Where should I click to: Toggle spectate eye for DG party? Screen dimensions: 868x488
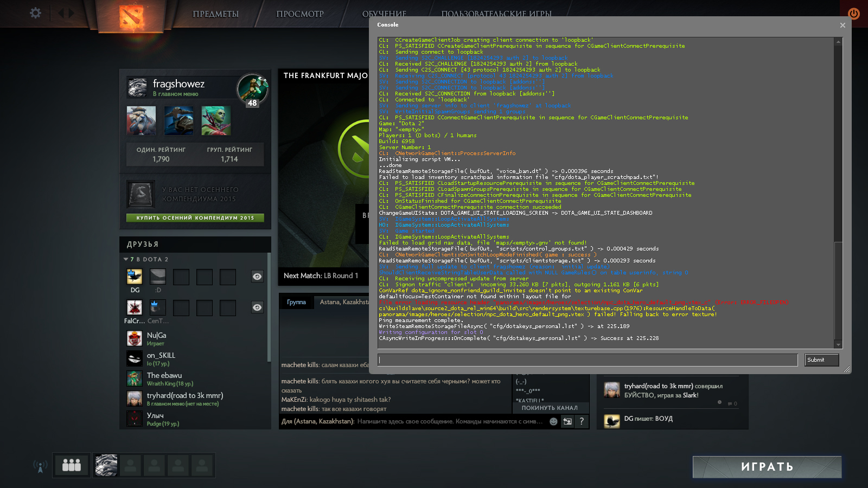[257, 277]
